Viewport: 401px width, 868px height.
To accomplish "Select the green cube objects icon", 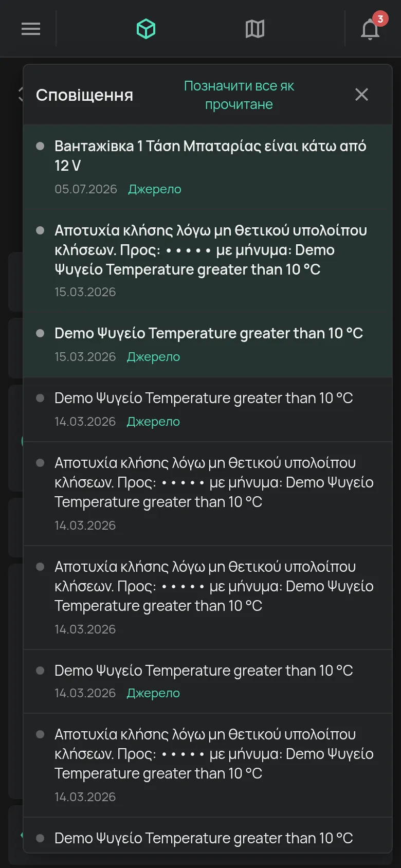I will click(146, 29).
